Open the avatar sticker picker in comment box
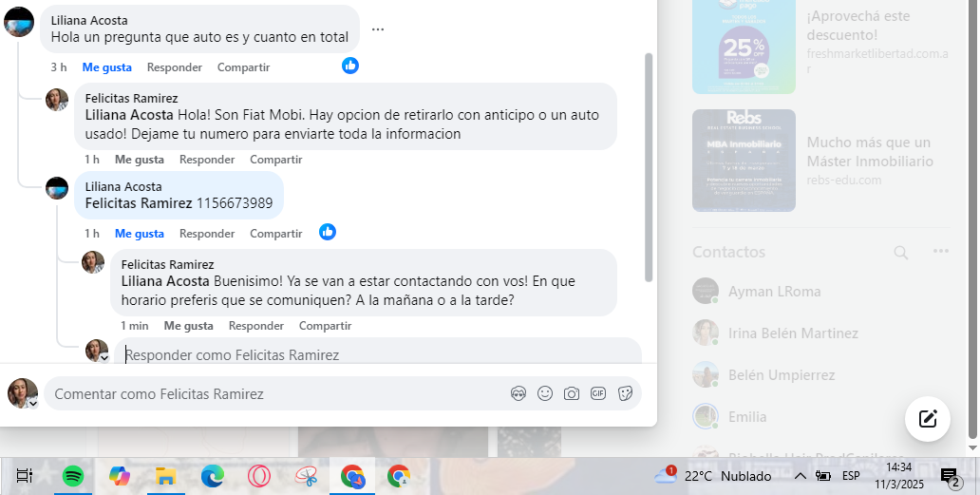The image size is (980, 495). 518,393
